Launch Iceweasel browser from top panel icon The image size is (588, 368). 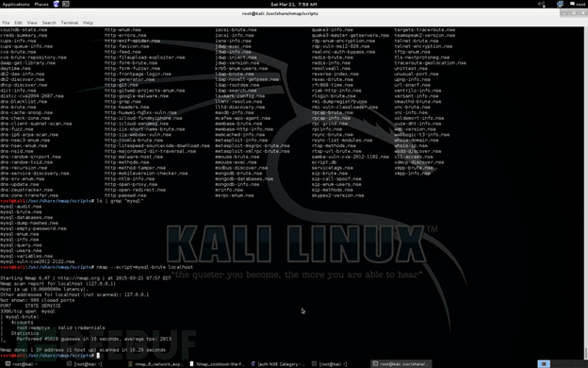point(57,4)
